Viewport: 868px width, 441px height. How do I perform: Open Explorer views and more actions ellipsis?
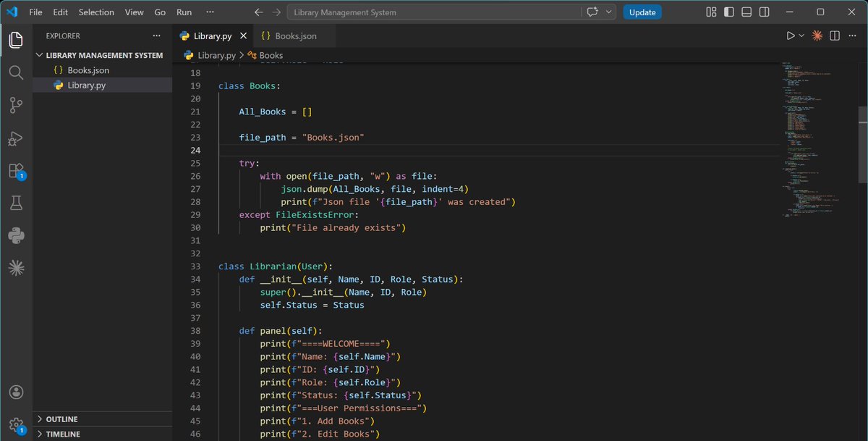pyautogui.click(x=157, y=35)
